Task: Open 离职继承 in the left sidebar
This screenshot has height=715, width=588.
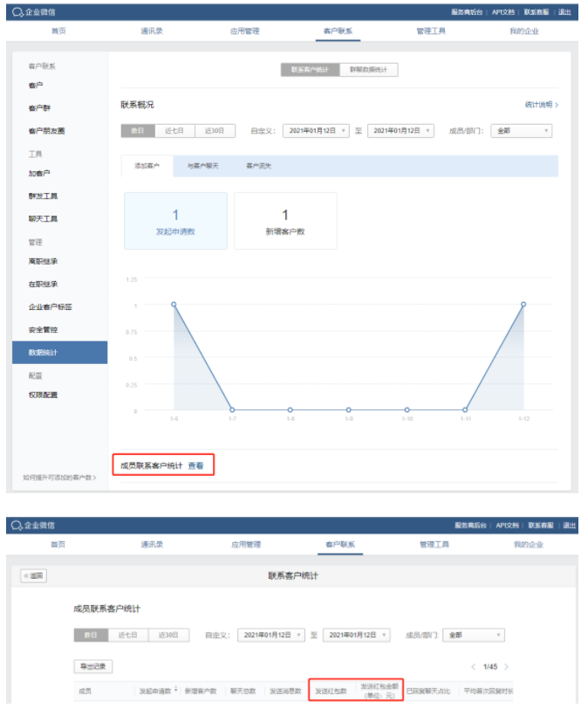Action: point(43,261)
